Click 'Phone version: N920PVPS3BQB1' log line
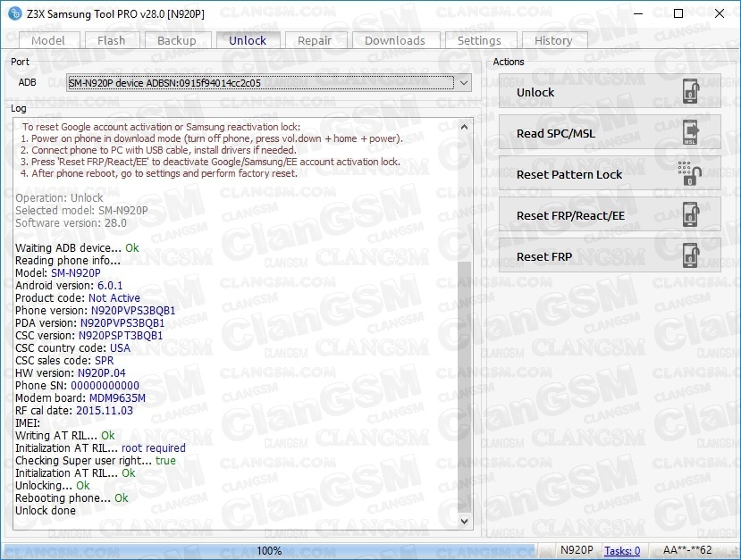741x560 pixels. pyautogui.click(x=95, y=311)
